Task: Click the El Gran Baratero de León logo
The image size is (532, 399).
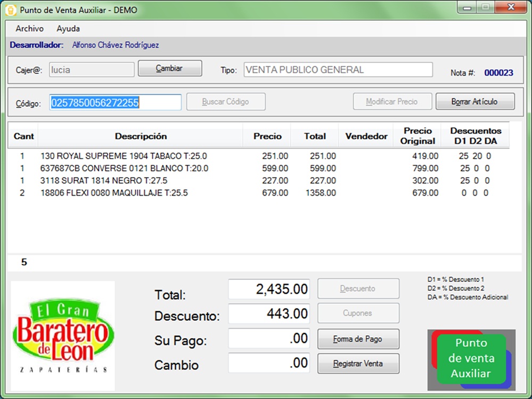Action: coord(63,336)
